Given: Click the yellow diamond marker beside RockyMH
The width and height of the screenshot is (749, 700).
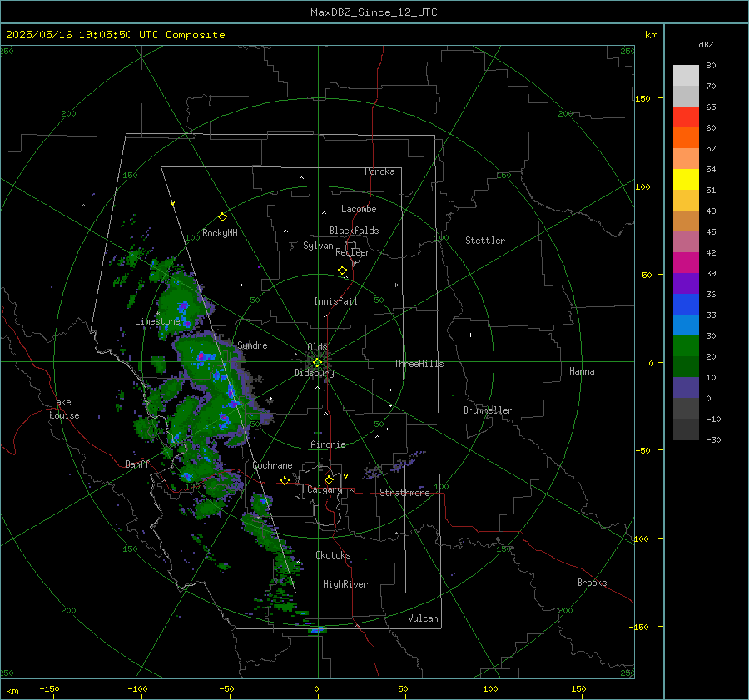Looking at the screenshot, I should pos(222,217).
